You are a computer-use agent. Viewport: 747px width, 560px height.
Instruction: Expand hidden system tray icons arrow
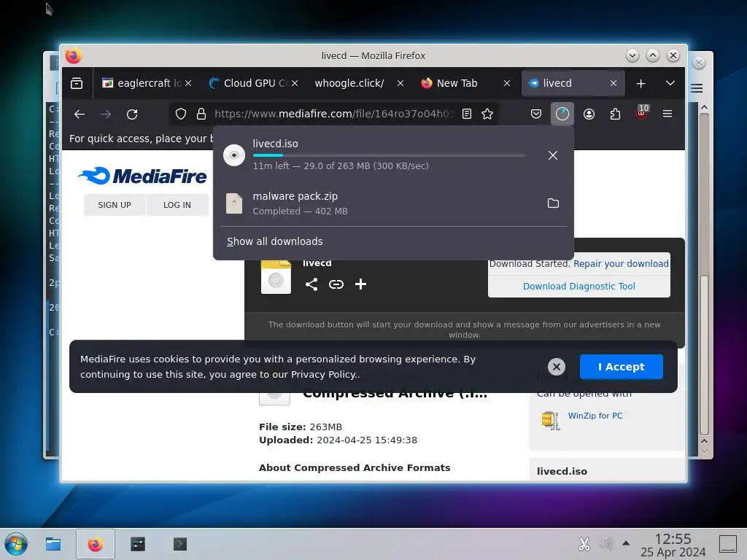626,543
